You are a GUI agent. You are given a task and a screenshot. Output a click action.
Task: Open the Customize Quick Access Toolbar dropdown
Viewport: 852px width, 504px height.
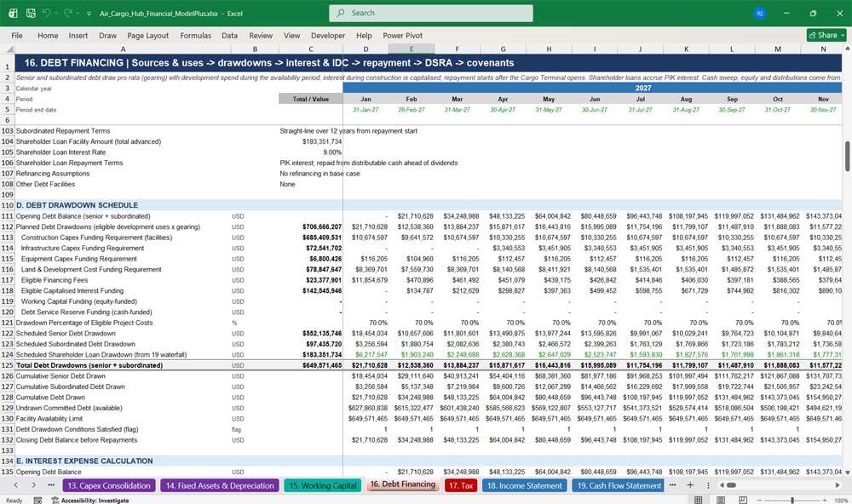pos(89,14)
